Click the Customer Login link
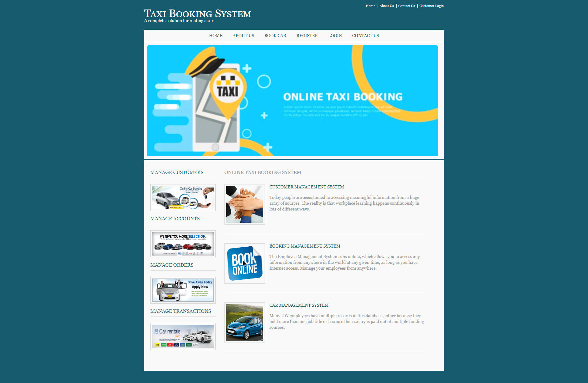This screenshot has height=383, width=588. point(431,6)
